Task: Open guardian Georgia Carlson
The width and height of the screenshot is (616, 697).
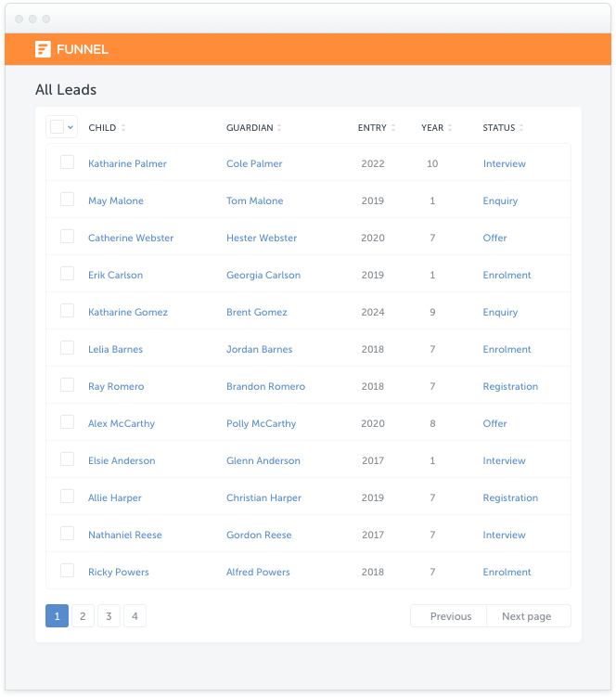Action: point(263,275)
